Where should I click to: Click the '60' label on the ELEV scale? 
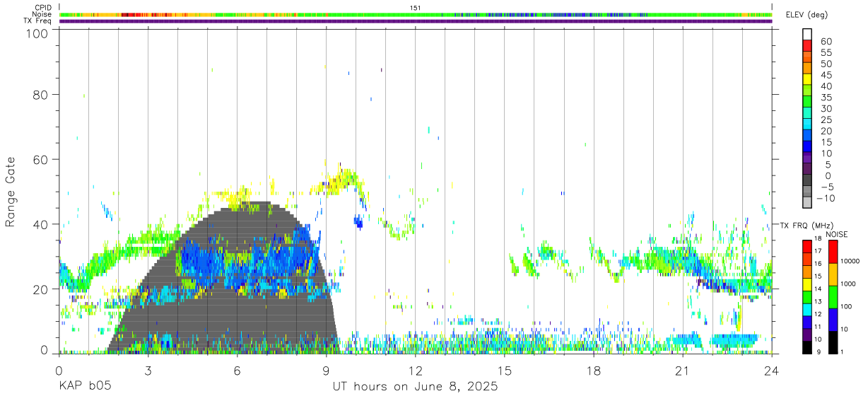click(x=826, y=42)
